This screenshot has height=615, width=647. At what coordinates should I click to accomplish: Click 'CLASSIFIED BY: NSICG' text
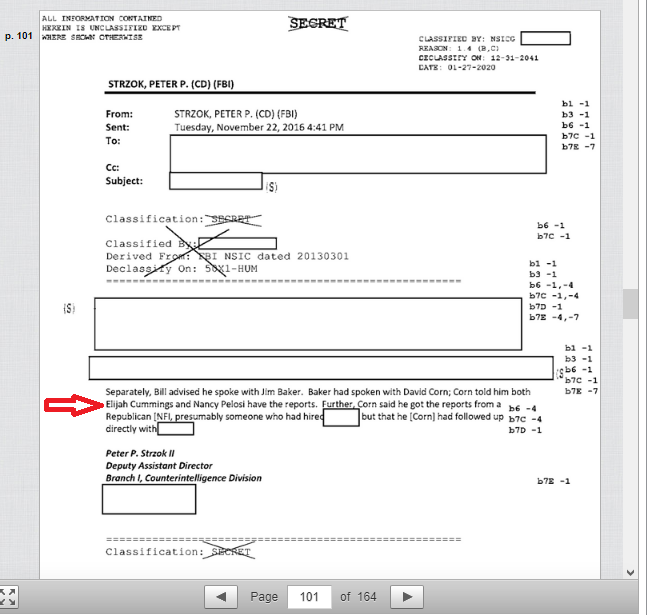point(467,39)
